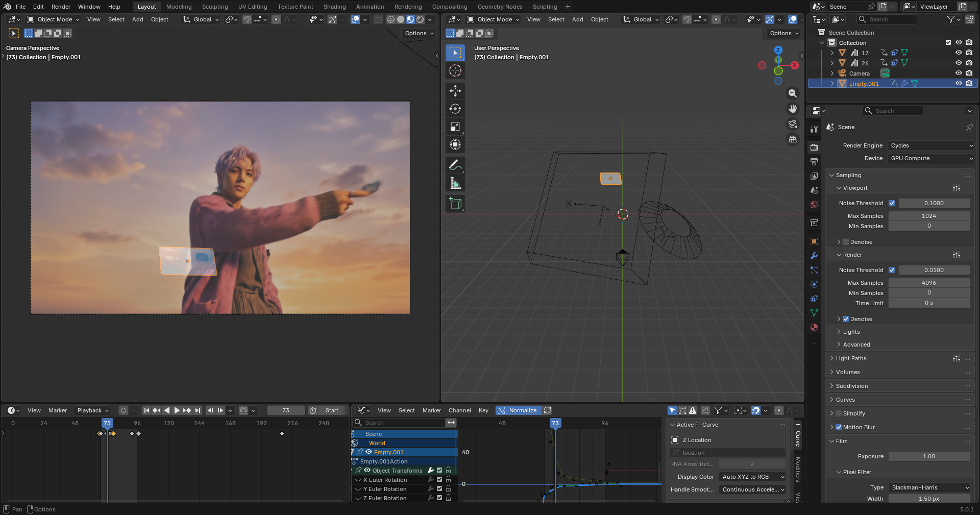Select the Measure tool

455,183
